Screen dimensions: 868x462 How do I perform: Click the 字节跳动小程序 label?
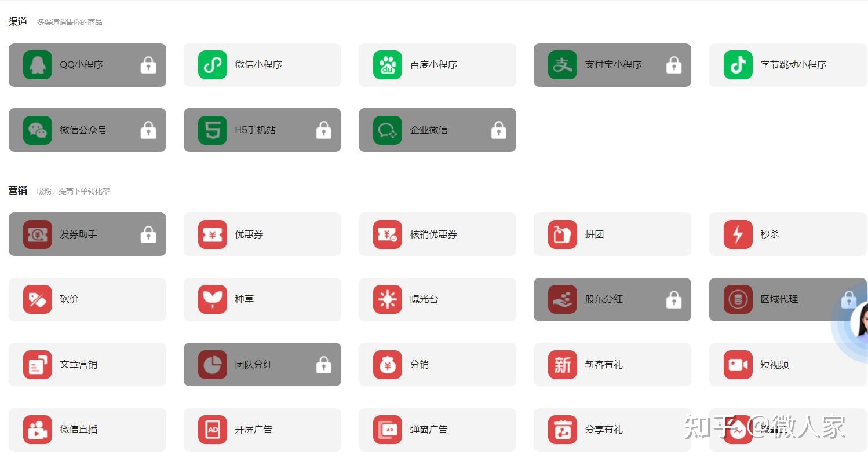[793, 65]
